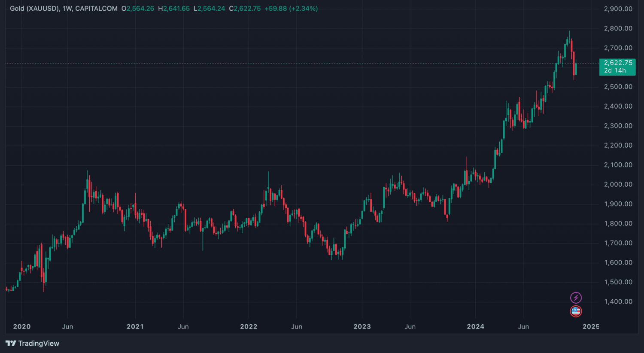
Task: Click the low value 2,564.24
Action: pyautogui.click(x=211, y=9)
